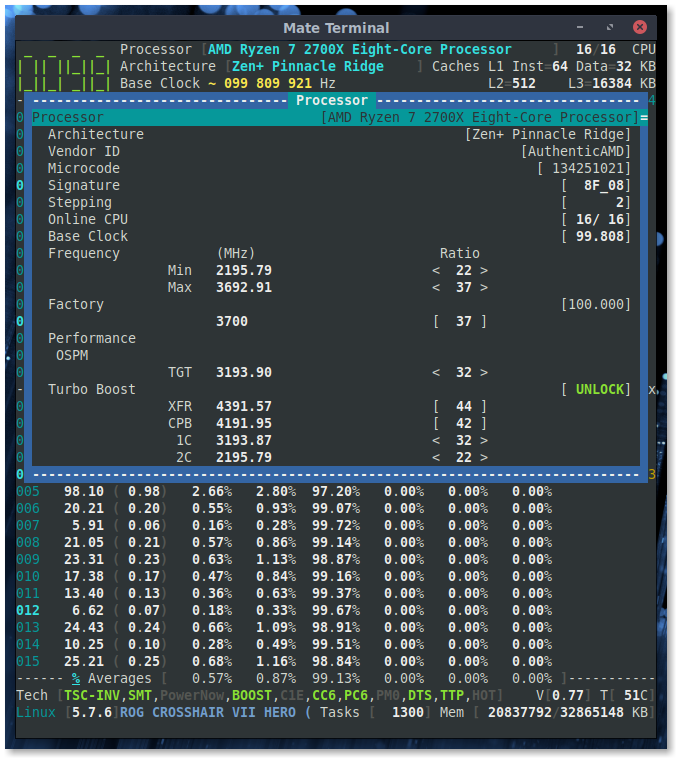This screenshot has height=758, width=676.
Task: Decrease the Max frequency ratio 37
Action: tap(436, 288)
